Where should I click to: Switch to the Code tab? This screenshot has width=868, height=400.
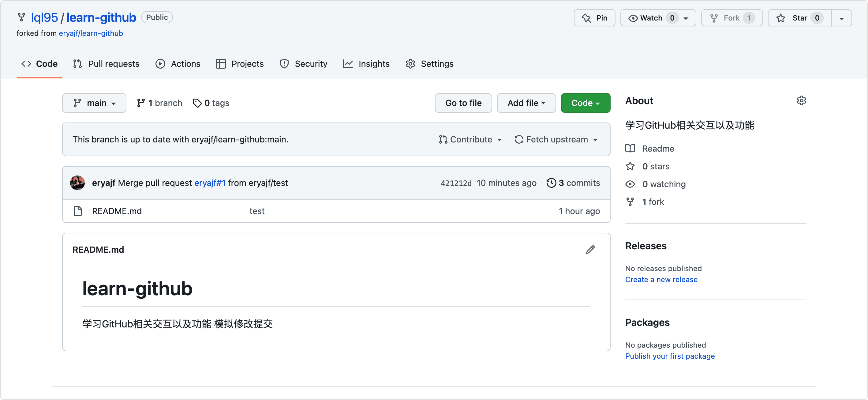coord(39,63)
